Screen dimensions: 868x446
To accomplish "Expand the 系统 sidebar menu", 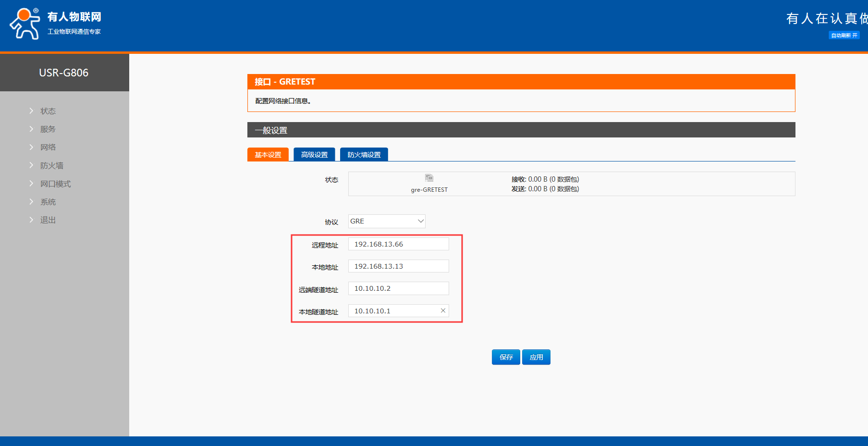I will (x=48, y=202).
